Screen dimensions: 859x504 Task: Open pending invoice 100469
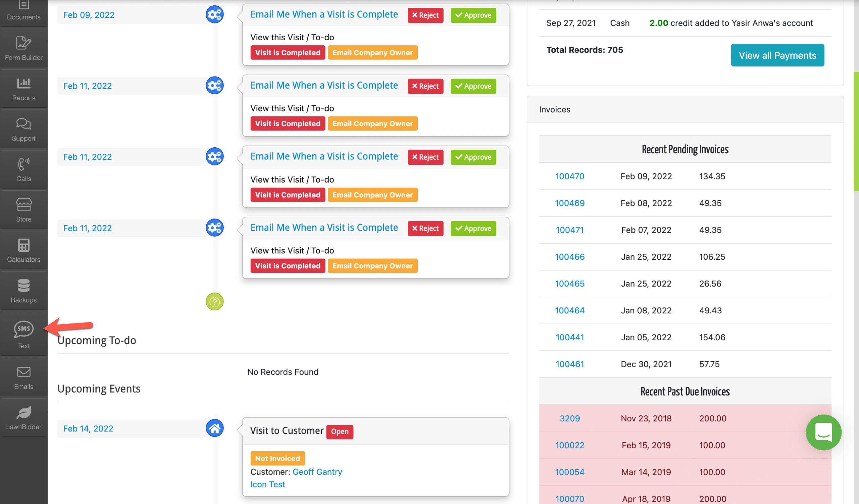click(x=569, y=203)
